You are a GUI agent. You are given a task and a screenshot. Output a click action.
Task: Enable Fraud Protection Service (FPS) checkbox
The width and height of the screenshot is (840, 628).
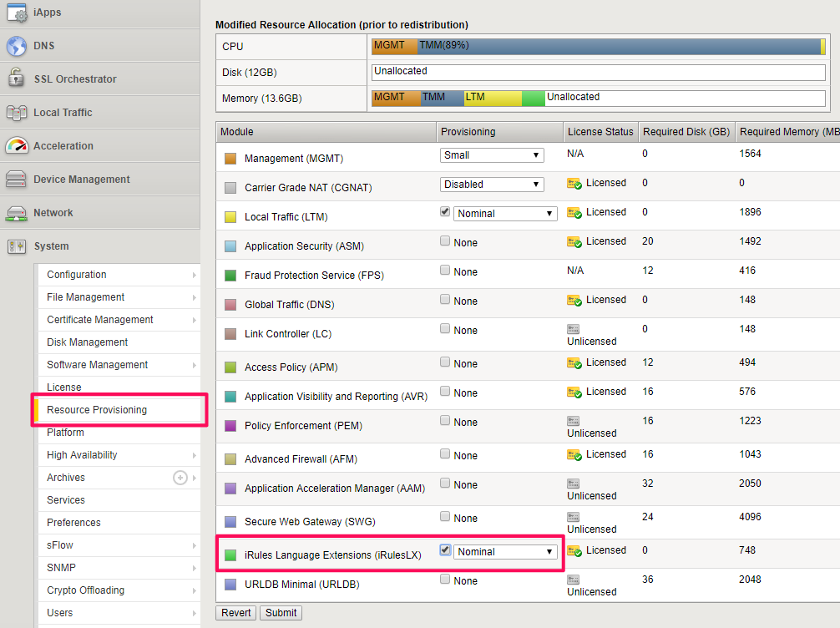click(445, 270)
